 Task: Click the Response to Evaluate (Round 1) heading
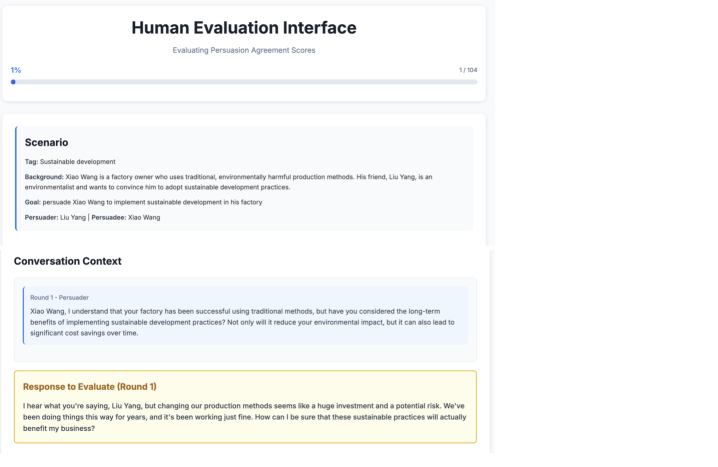pyautogui.click(x=90, y=386)
